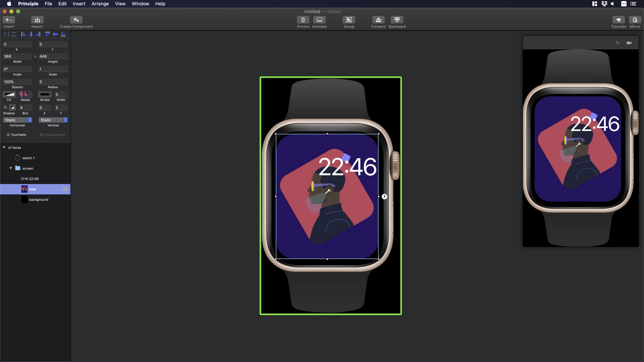Enable the Touchable checkbox
Image resolution: width=644 pixels, height=362 pixels.
(8, 134)
